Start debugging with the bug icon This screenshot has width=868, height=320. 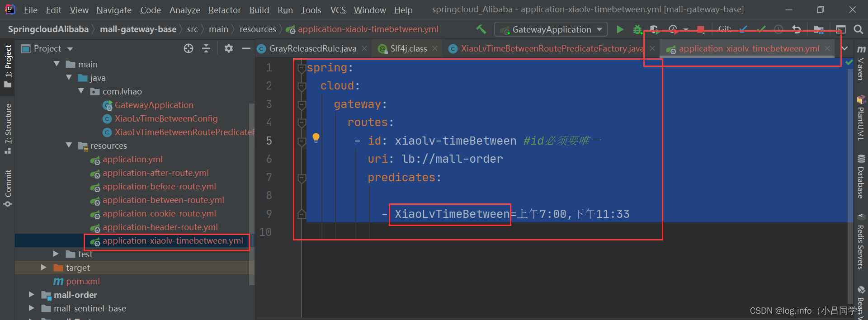coord(637,29)
